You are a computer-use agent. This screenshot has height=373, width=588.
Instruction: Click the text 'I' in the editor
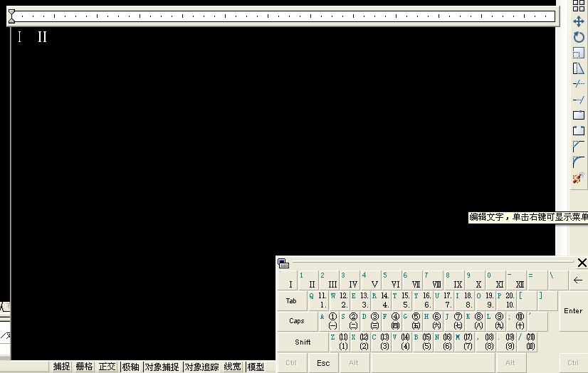[x=19, y=37]
